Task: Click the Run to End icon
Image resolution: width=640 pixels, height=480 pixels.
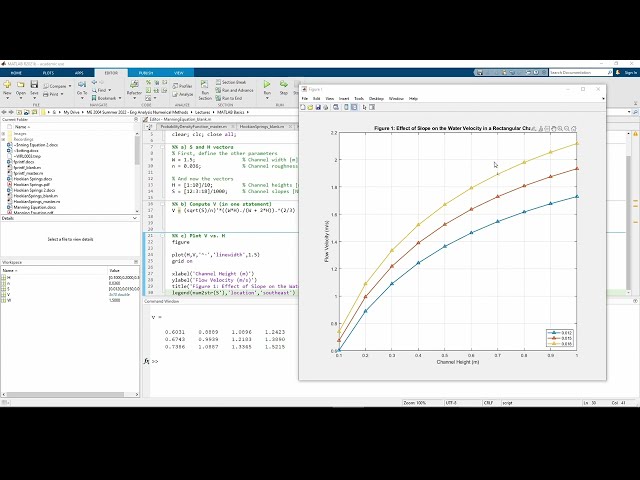Action: point(218,98)
